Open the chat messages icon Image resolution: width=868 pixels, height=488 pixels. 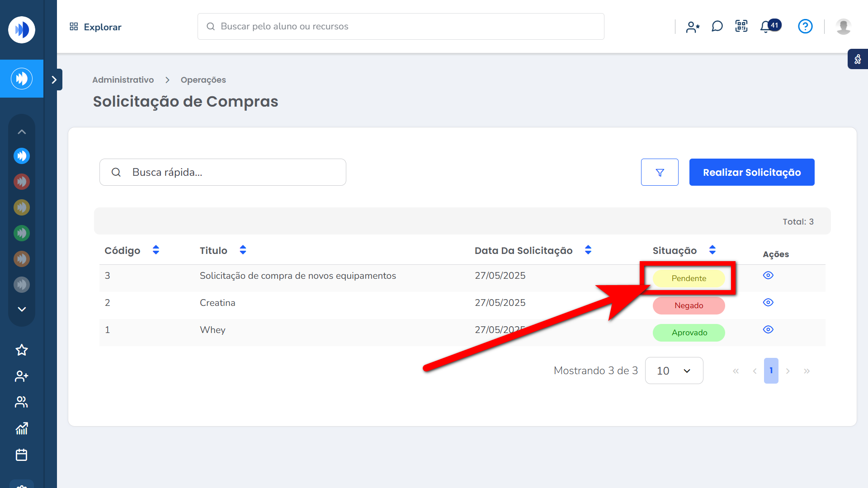717,27
